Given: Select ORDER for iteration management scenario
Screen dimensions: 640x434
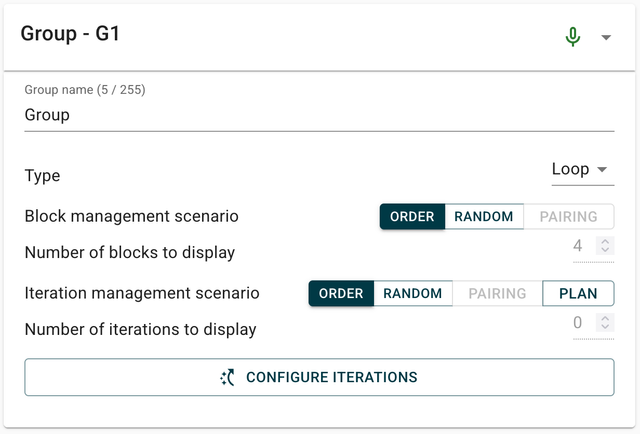Looking at the screenshot, I should pyautogui.click(x=341, y=293).
